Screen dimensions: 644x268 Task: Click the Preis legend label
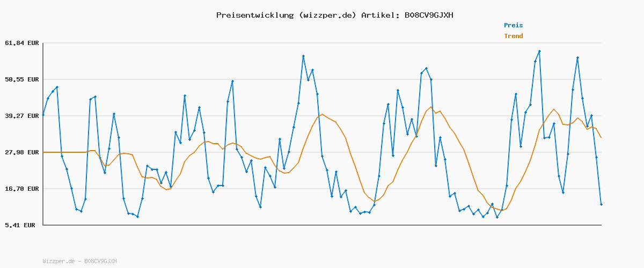513,25
